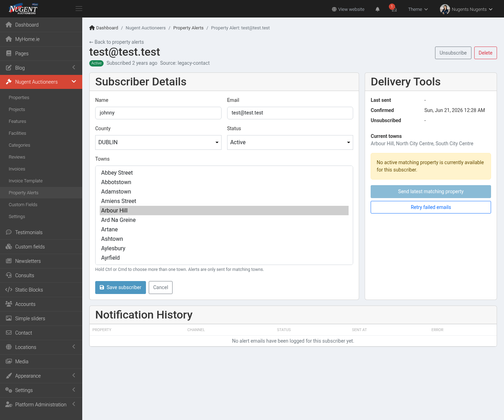Click the Save subscriber button
The image size is (504, 420).
tap(120, 287)
